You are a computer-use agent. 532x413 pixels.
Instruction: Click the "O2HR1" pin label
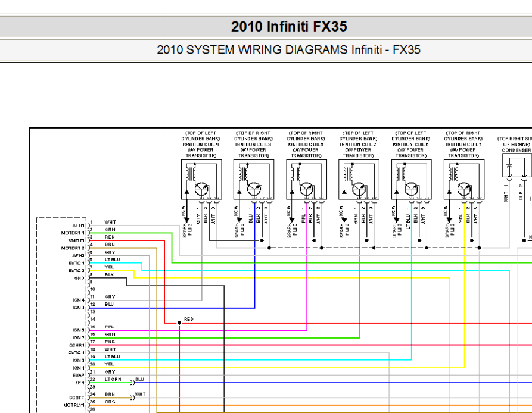[77, 345]
